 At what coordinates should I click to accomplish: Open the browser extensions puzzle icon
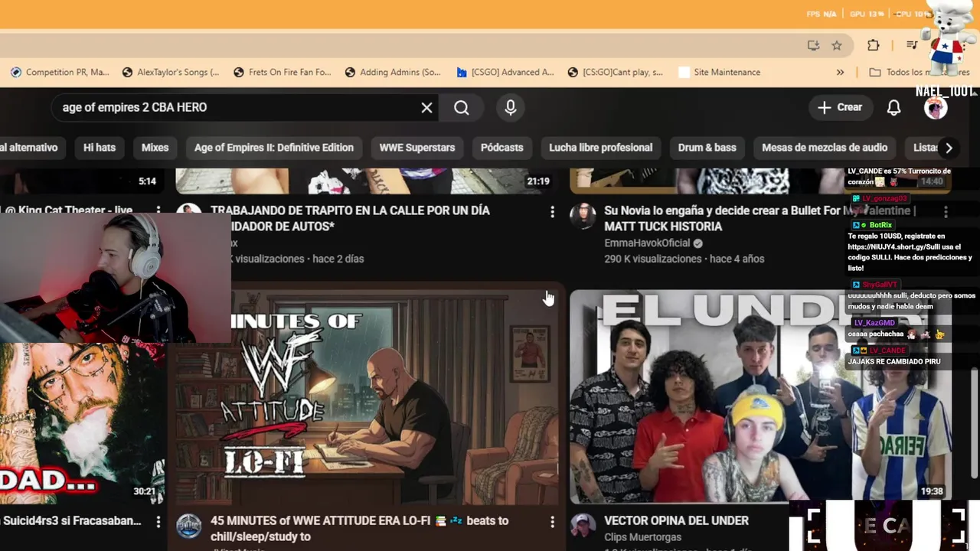tap(874, 45)
